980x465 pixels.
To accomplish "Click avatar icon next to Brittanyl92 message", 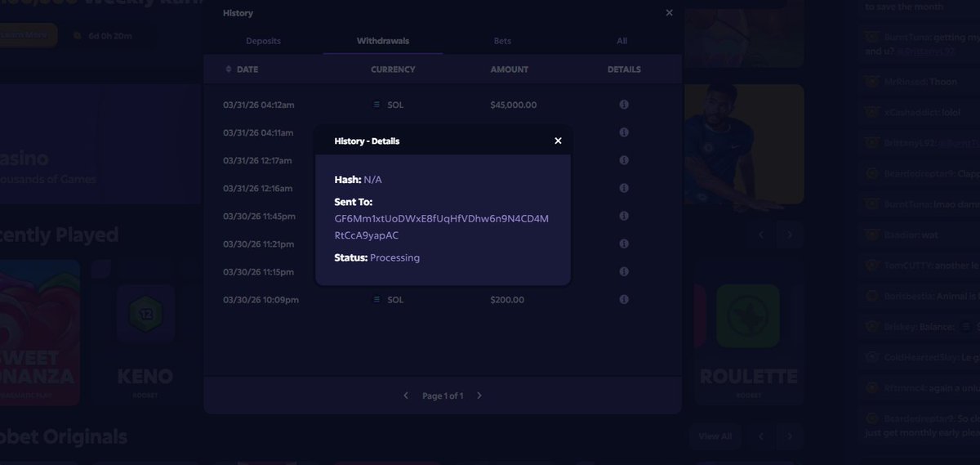I will 872,142.
